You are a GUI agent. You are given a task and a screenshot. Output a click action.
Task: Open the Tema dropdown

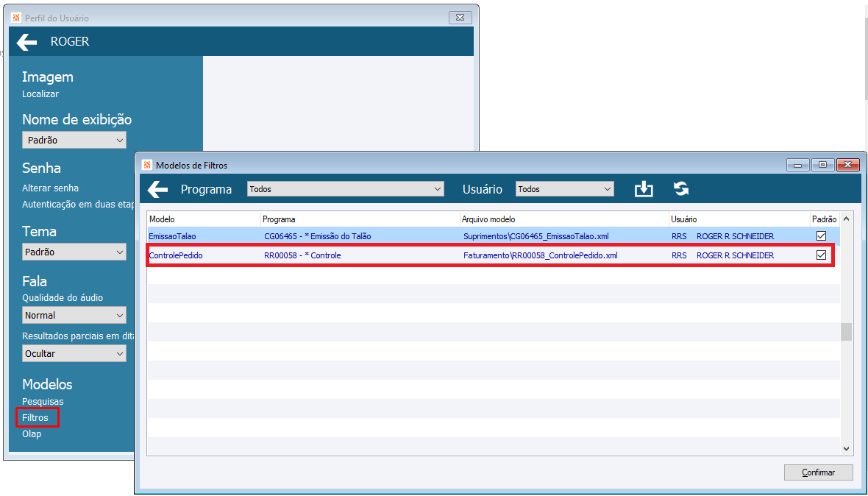point(74,252)
